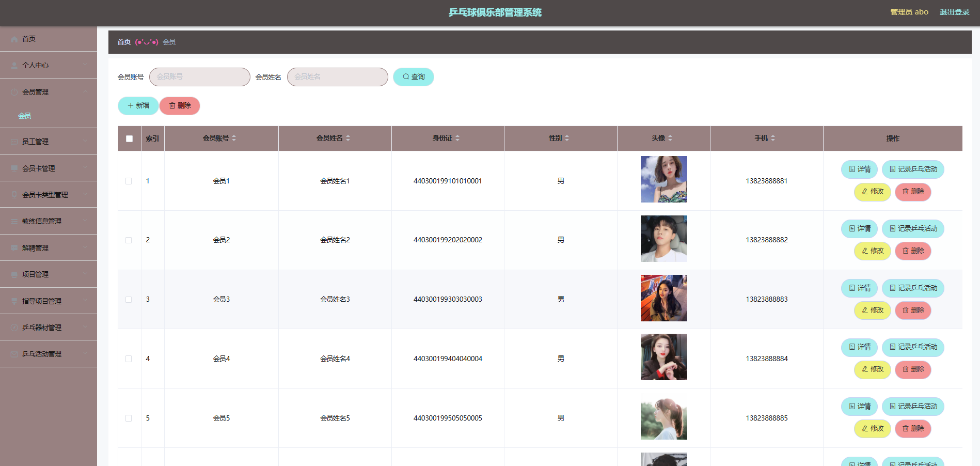Check the checkbox for row 会员4
Viewport: 980px width, 466px height.
[129, 359]
